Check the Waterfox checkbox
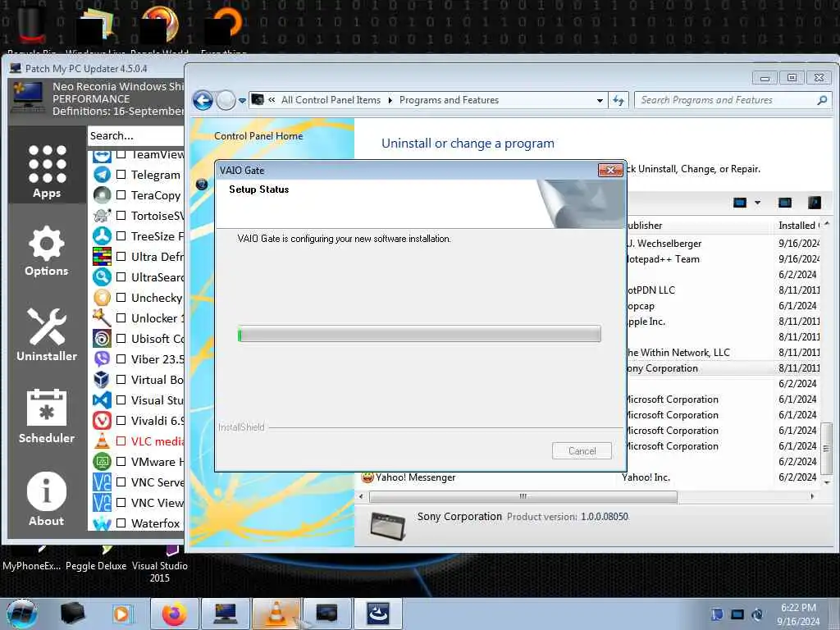840x630 pixels. [121, 523]
